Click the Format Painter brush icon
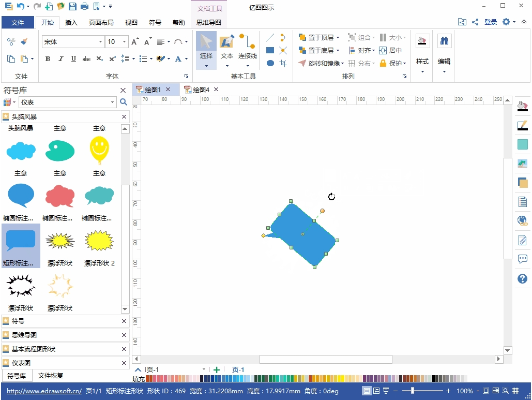 pos(24,41)
